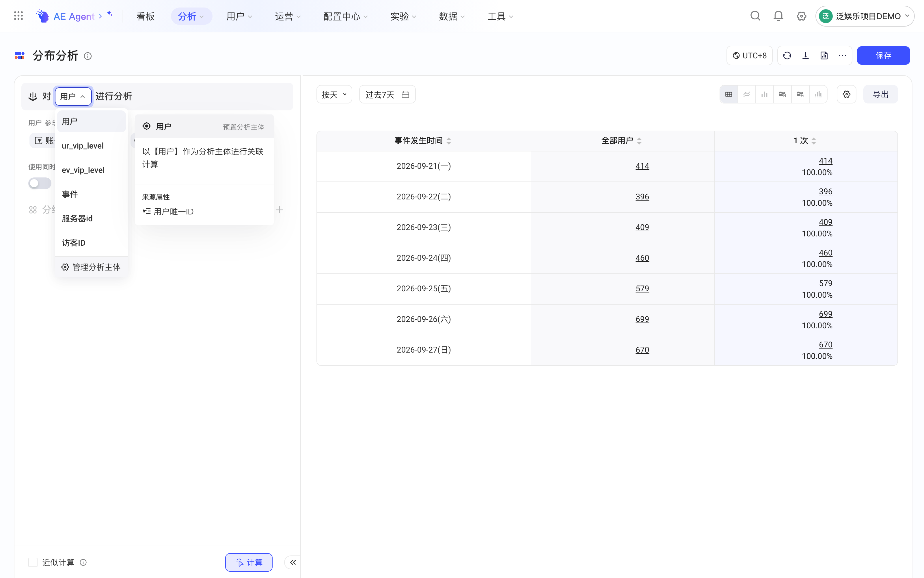The image size is (924, 578).
Task: Open the more options ellipsis menu
Action: point(842,56)
